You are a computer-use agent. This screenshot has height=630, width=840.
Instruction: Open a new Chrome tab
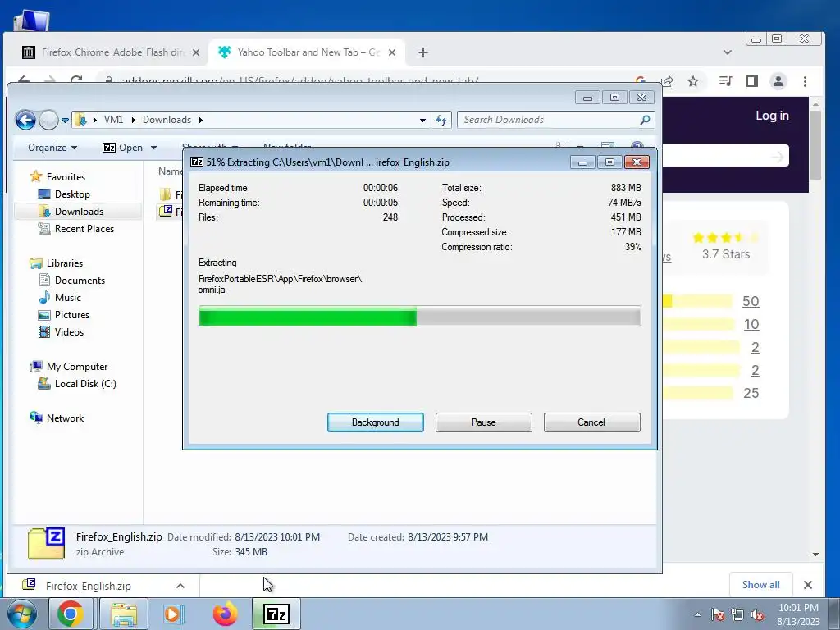(423, 52)
